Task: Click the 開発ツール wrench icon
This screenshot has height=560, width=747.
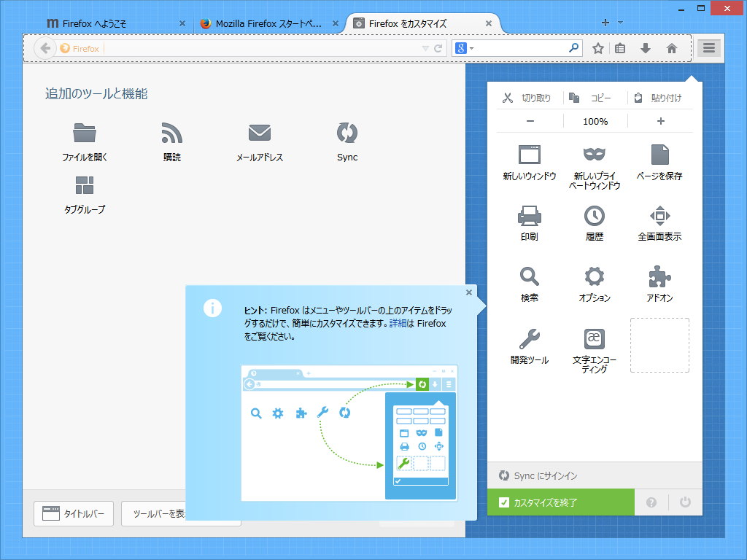Action: click(530, 338)
